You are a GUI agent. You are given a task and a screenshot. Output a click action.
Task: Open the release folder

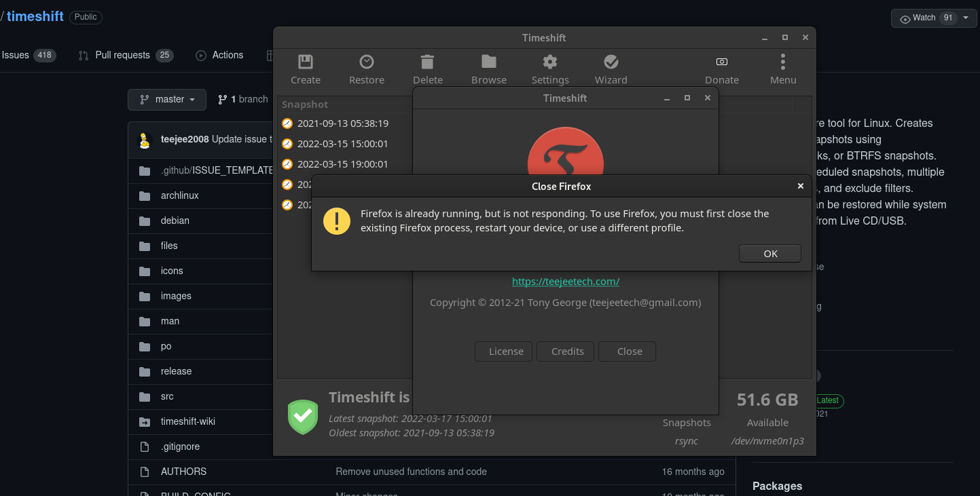(x=176, y=371)
